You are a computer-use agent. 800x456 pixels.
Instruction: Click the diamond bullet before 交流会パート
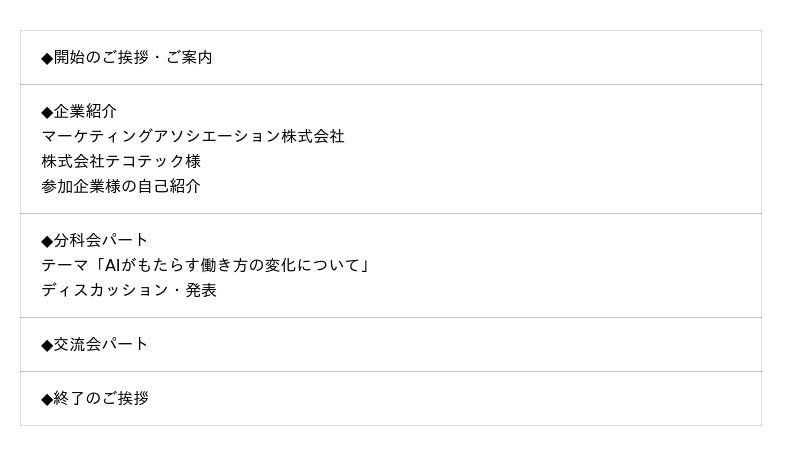[47, 345]
